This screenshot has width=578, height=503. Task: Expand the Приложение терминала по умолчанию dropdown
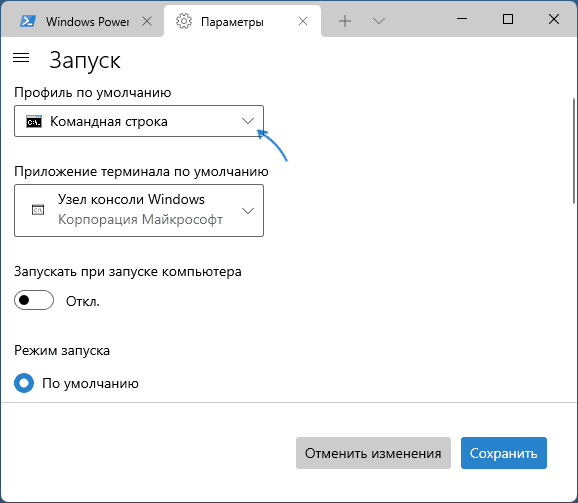pyautogui.click(x=139, y=210)
